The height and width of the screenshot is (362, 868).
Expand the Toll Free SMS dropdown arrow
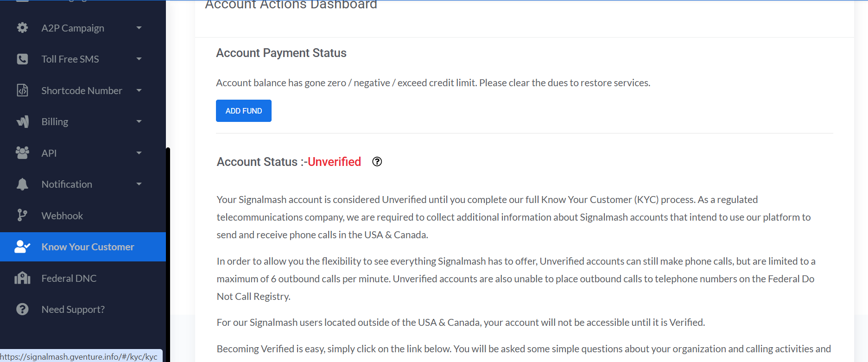(139, 59)
